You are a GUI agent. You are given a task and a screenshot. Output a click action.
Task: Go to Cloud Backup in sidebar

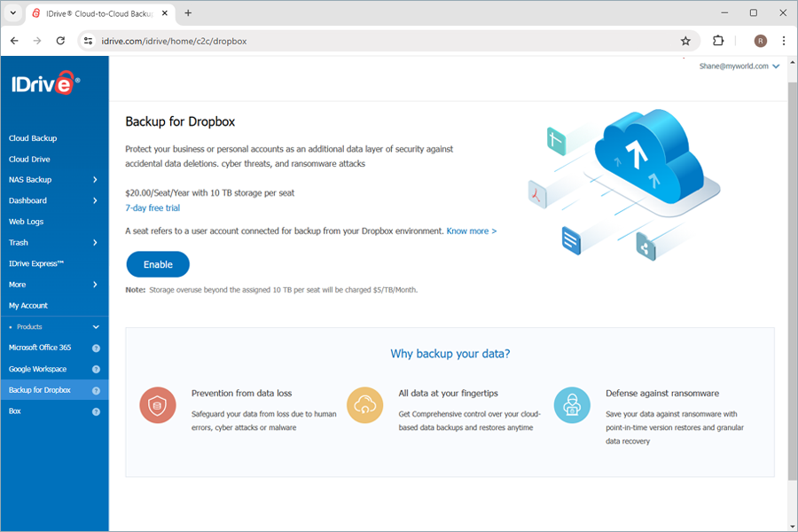click(33, 138)
